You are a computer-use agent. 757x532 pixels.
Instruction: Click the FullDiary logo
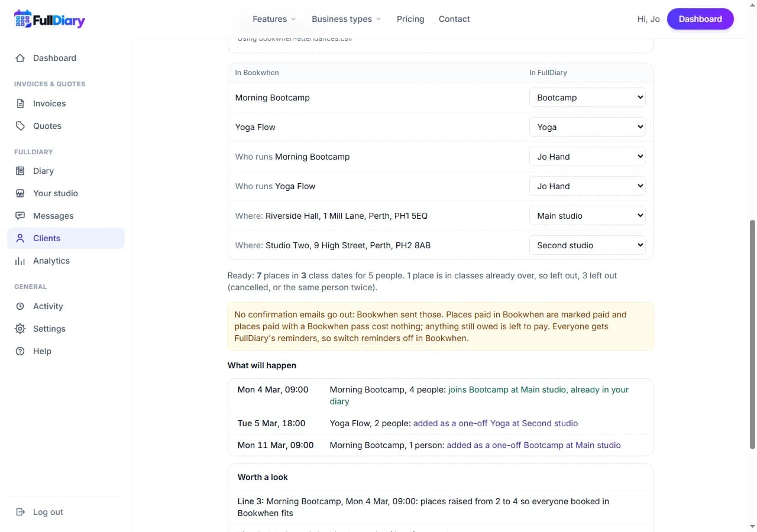click(50, 19)
